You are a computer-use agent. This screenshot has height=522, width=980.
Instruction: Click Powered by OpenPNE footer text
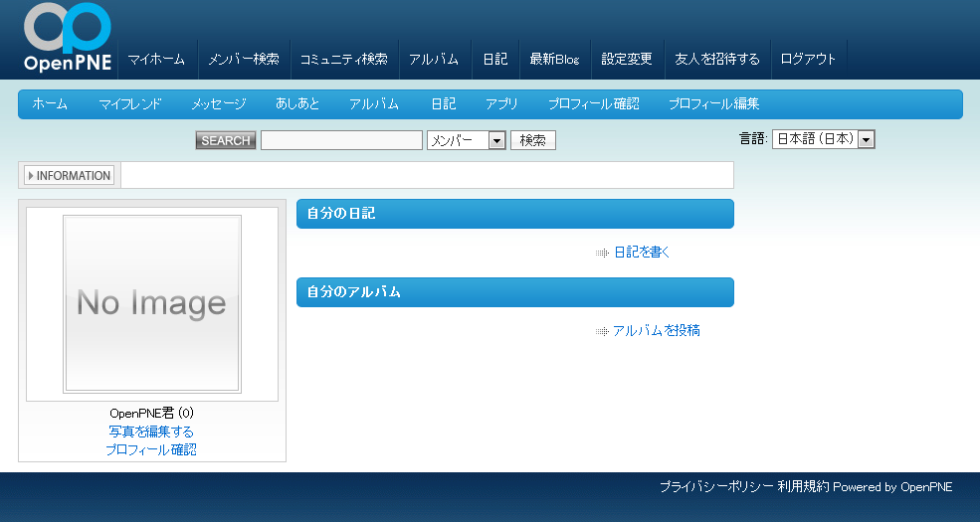pyautogui.click(x=892, y=487)
